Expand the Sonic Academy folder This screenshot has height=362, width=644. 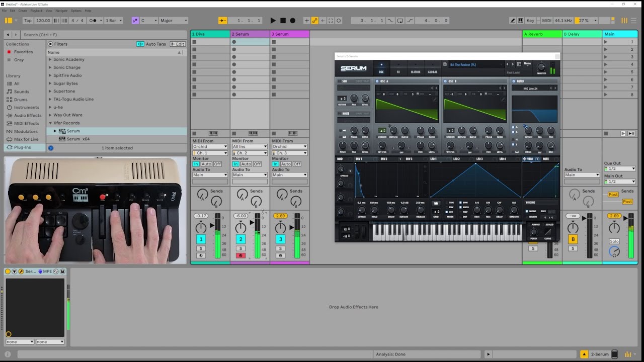[50, 59]
